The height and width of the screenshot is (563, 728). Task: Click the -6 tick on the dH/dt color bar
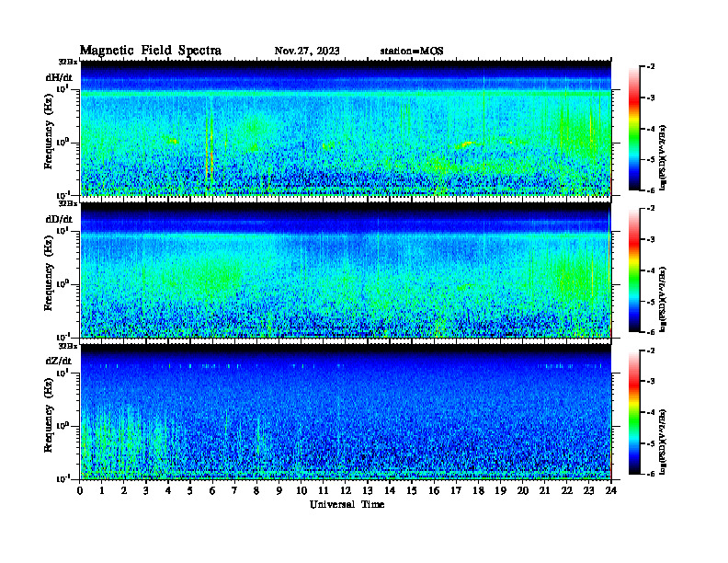pyautogui.click(x=651, y=190)
